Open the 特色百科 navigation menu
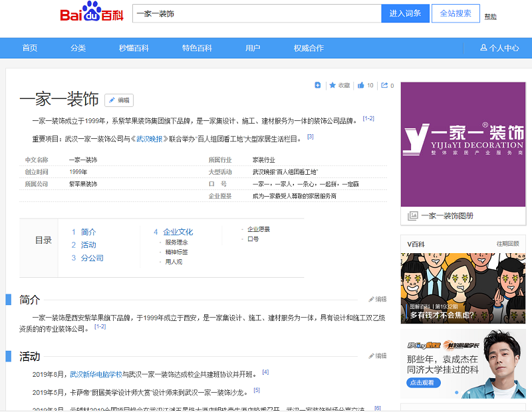The width and height of the screenshot is (532, 412). coord(197,48)
